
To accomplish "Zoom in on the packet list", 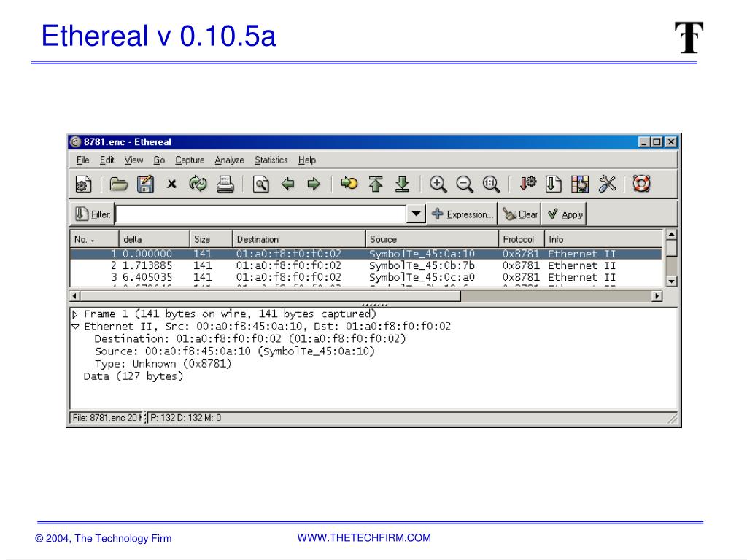I will pyautogui.click(x=438, y=184).
